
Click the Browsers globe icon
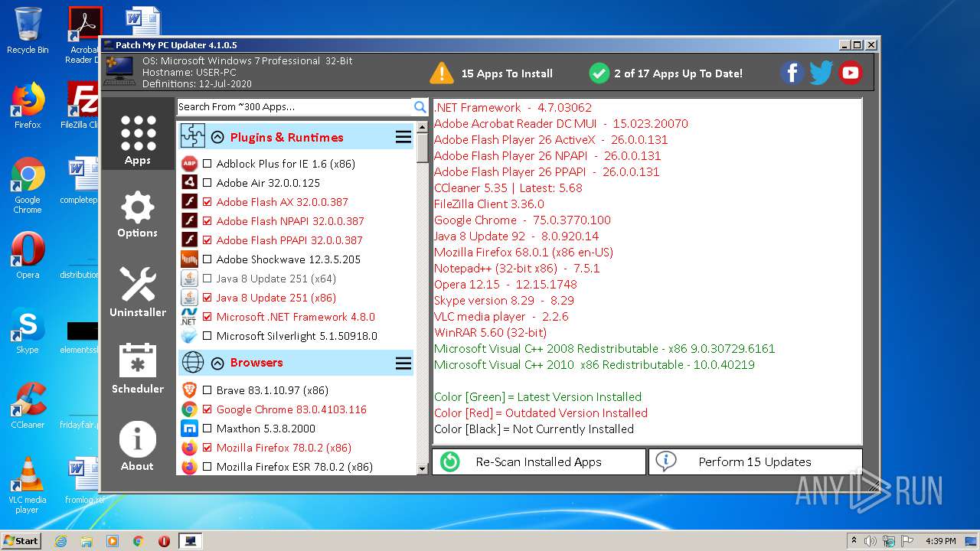[x=192, y=363]
